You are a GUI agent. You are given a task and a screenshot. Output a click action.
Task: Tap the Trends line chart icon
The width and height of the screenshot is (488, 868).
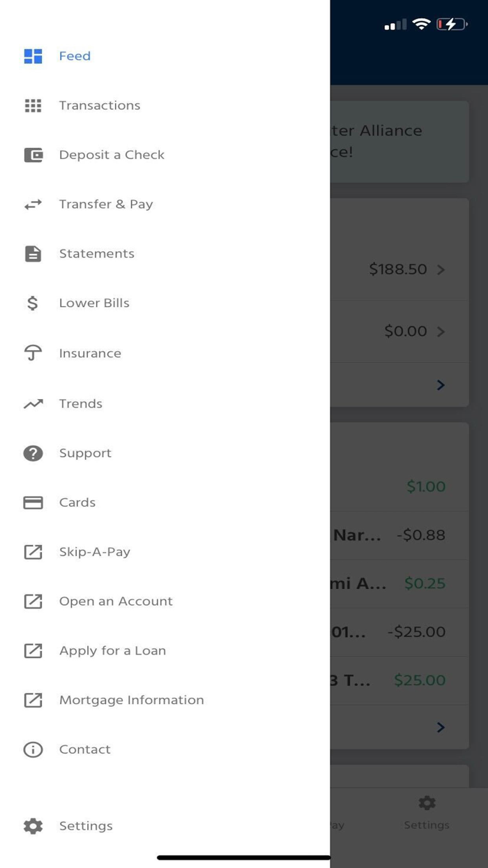coord(33,403)
